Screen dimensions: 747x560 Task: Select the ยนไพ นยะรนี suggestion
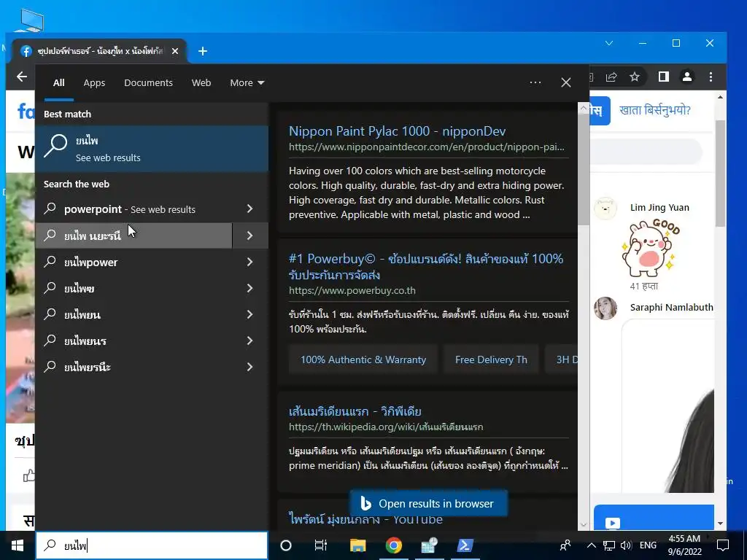tap(134, 236)
